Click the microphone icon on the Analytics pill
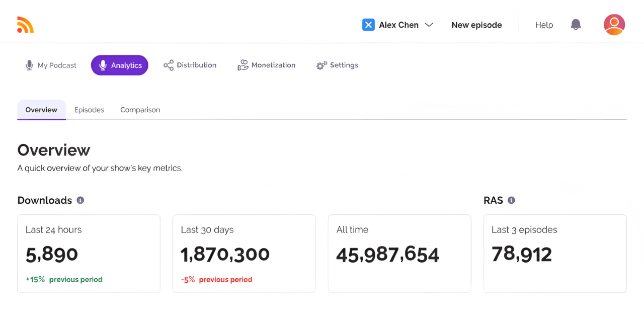Viewport: 644px width, 327px height. 103,65
